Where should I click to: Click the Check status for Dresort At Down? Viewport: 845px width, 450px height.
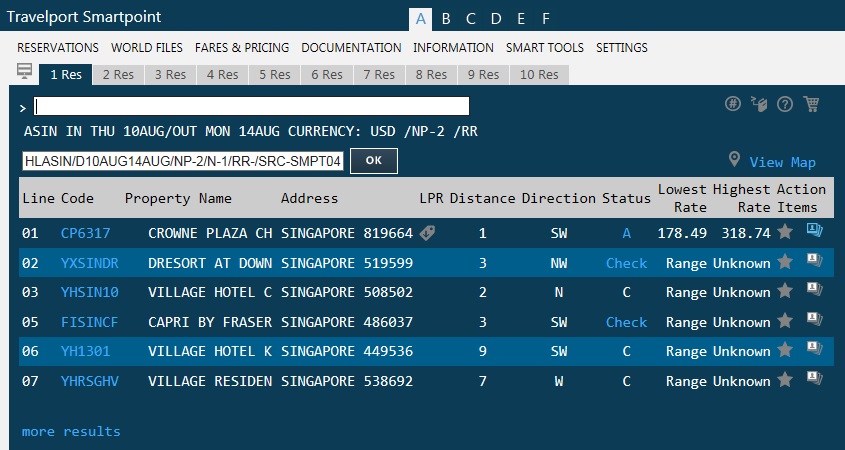tap(626, 263)
